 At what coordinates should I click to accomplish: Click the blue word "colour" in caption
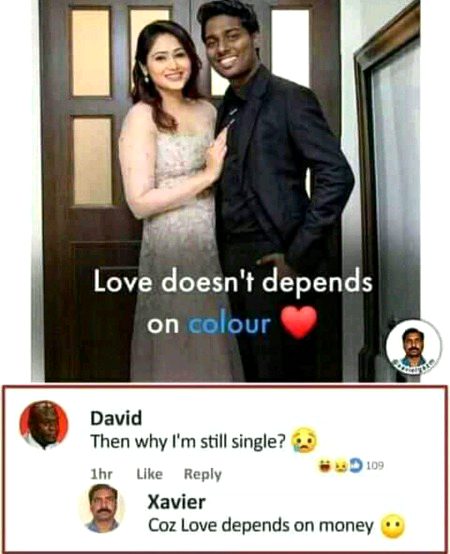click(x=229, y=324)
